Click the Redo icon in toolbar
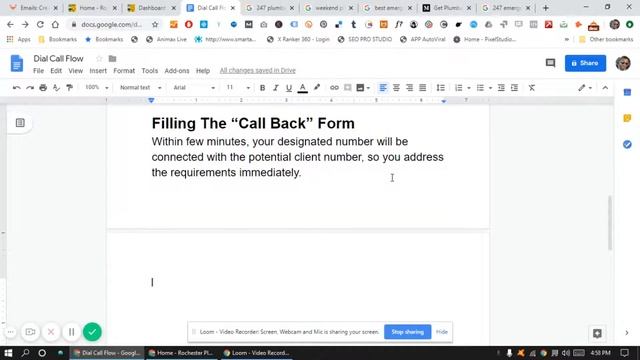640x360 pixels. [x=30, y=88]
